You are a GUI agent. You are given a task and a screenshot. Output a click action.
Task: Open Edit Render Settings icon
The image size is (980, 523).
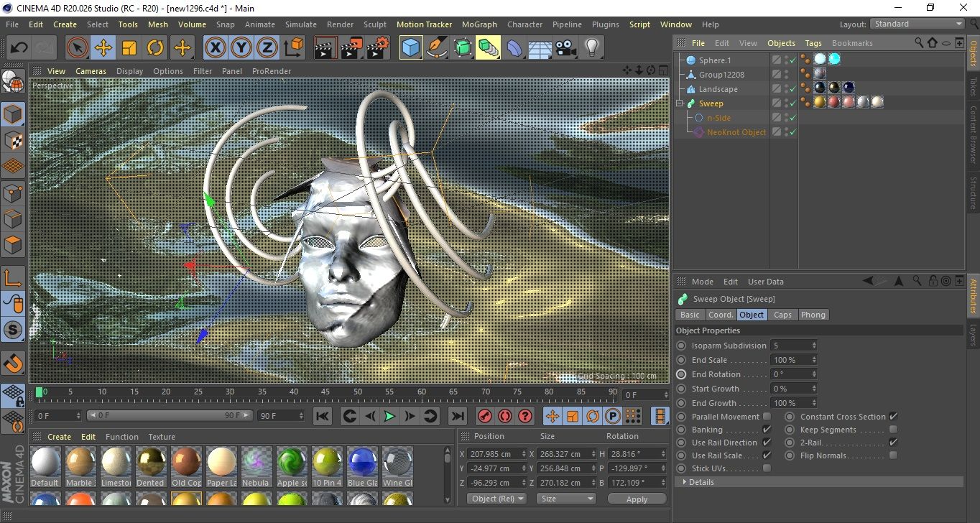pos(377,48)
